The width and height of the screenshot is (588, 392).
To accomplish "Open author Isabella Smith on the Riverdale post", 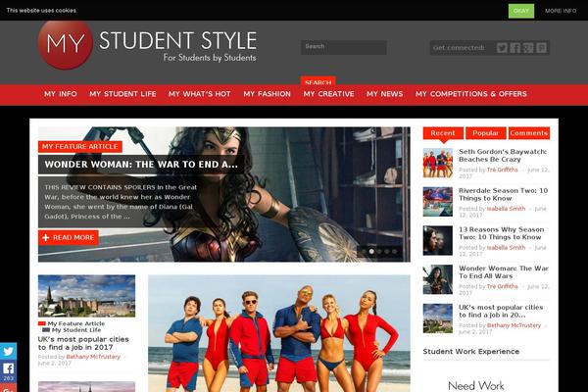I will [x=506, y=209].
